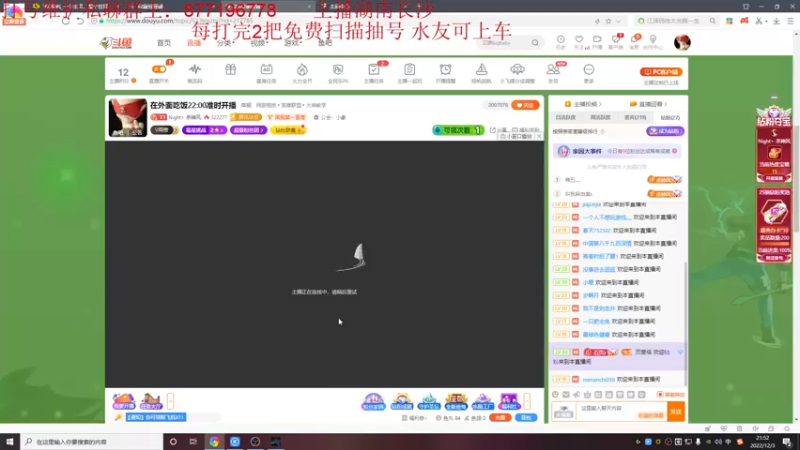The image size is (800, 450).
Task: Open the 更多 more options icon
Action: 589,72
